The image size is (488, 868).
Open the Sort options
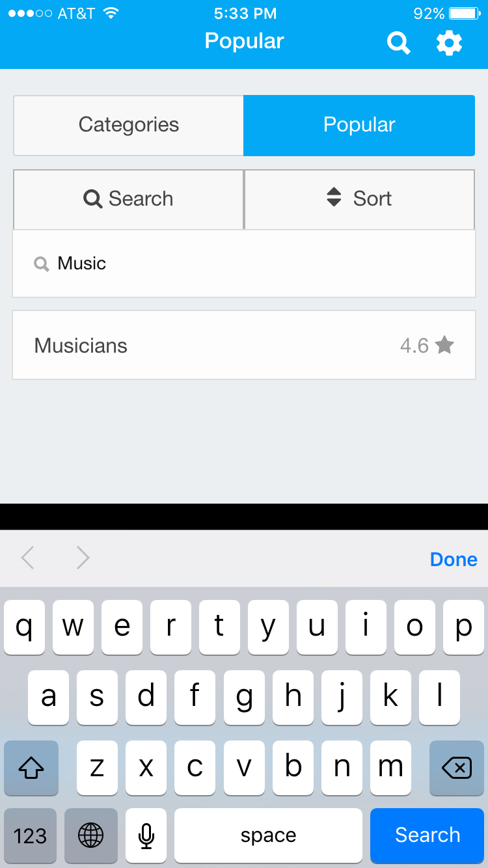[x=359, y=198]
